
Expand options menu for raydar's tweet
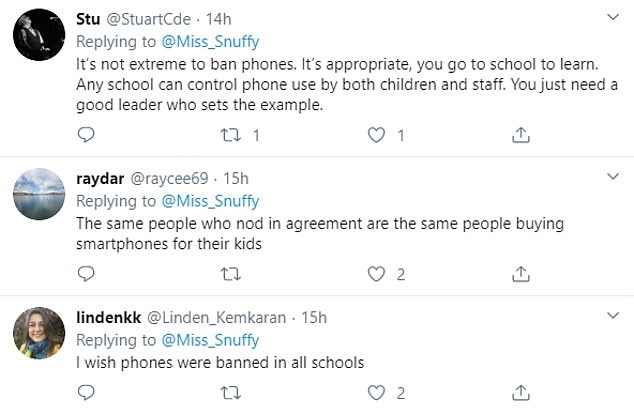(x=613, y=177)
